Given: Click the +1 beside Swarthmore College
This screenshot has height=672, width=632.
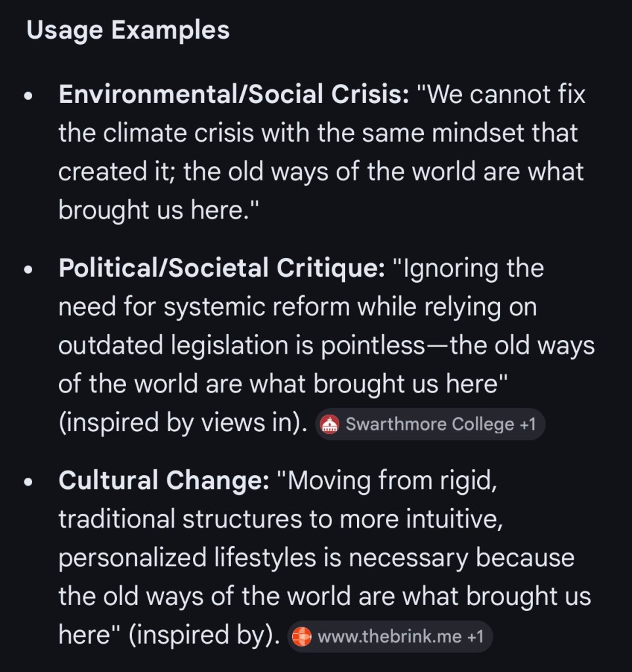Looking at the screenshot, I should [x=528, y=425].
